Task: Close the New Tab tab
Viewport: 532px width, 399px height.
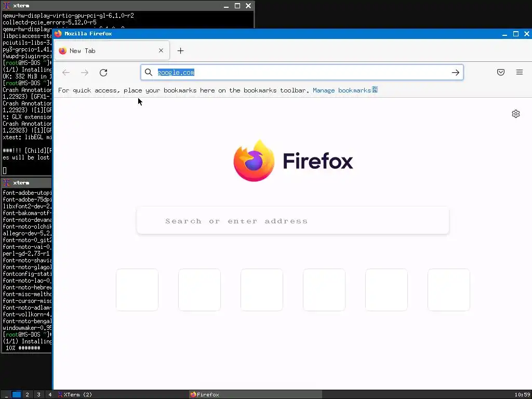Action: pyautogui.click(x=161, y=50)
